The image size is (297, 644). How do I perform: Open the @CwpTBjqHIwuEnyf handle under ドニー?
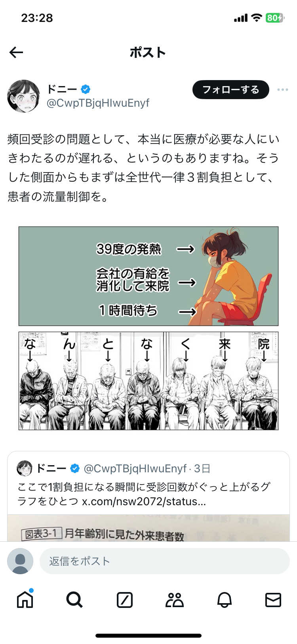pos(98,103)
